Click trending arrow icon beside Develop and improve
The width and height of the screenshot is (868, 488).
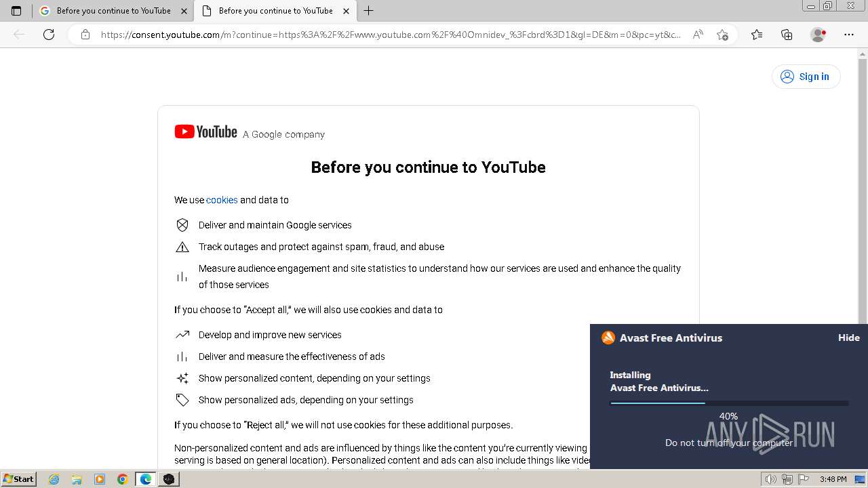pyautogui.click(x=182, y=335)
